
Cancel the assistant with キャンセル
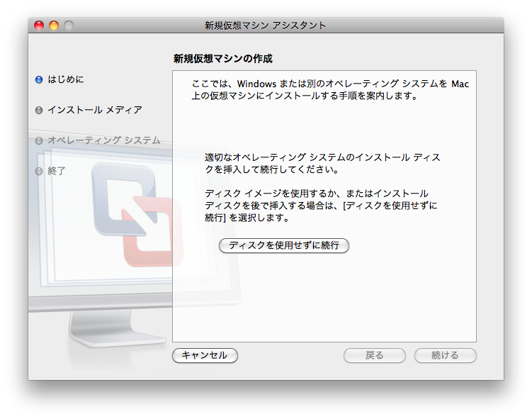205,355
